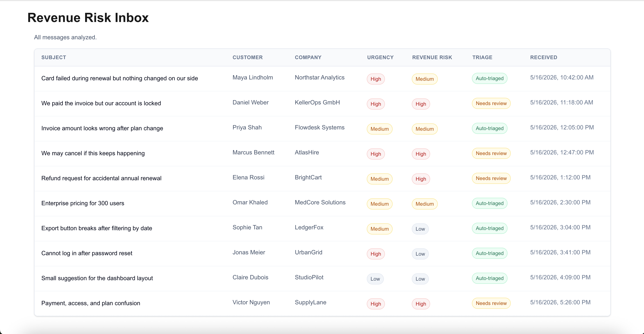The width and height of the screenshot is (644, 334).
Task: Open 'Small suggestion for the dashboard layout'
Action: [x=97, y=278]
